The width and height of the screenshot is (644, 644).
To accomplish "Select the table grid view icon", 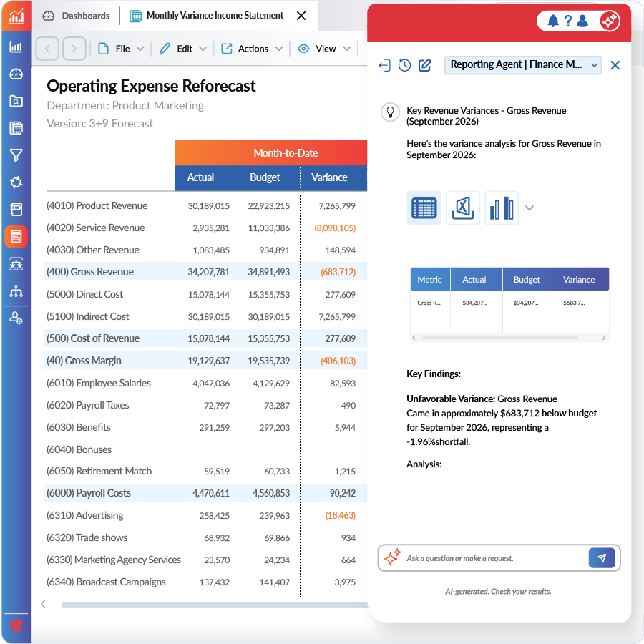I will [424, 208].
